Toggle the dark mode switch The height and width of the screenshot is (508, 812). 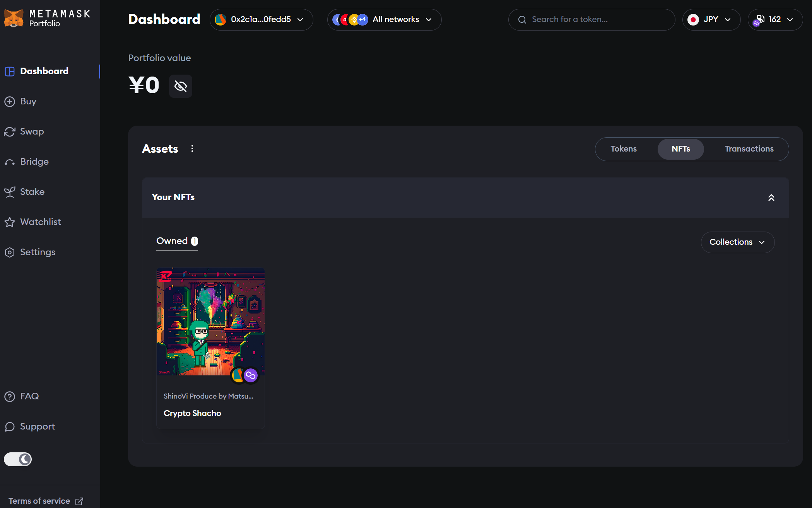pos(18,459)
